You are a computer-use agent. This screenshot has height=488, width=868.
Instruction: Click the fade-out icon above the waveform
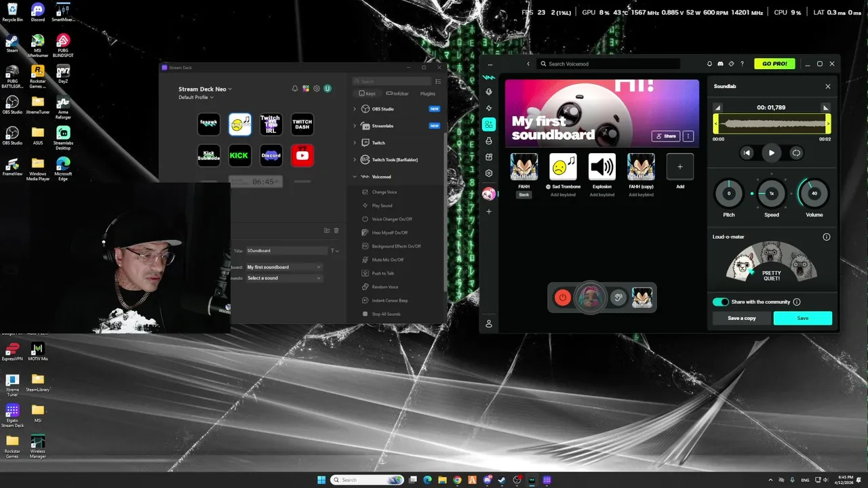tap(825, 108)
